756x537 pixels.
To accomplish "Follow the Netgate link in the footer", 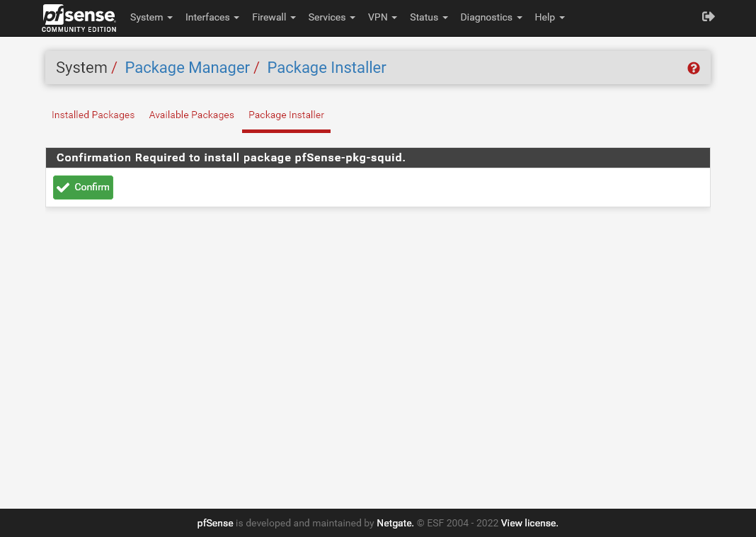I will point(394,524).
